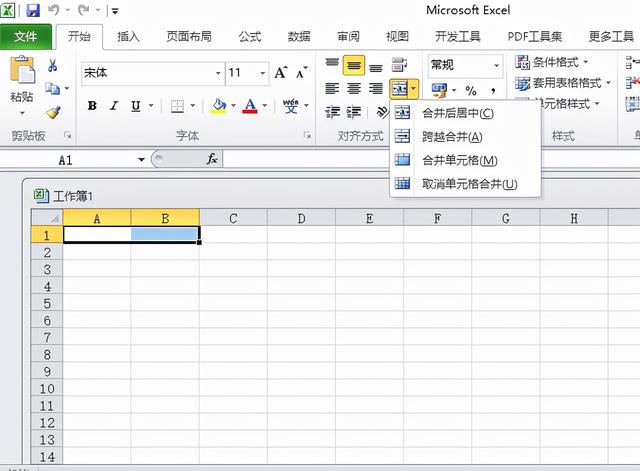Choose 跨越合并(A) from the merge menu
The height and width of the screenshot is (471, 640).
(465, 137)
